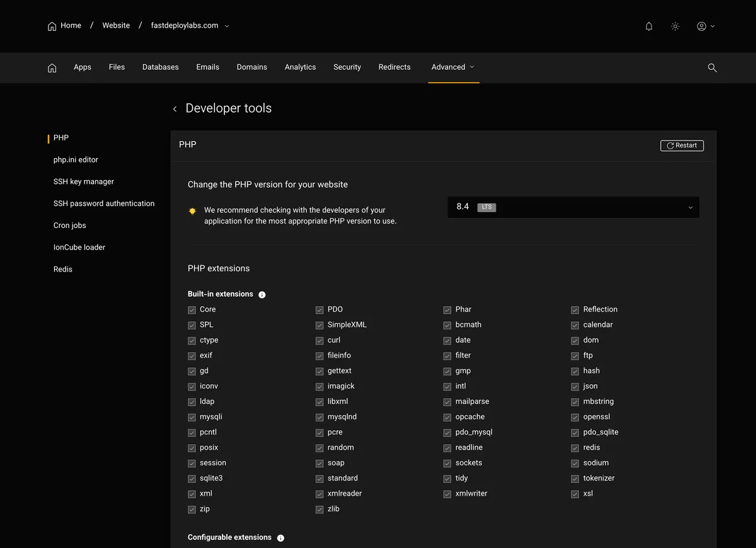Toggle the imagick extension checkbox
This screenshot has width=756, height=548.
tap(319, 387)
